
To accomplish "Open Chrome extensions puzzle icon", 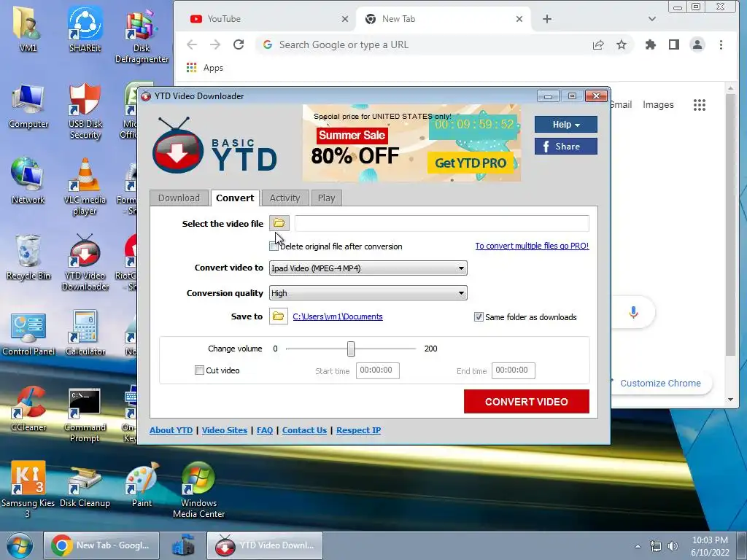I will pyautogui.click(x=650, y=44).
